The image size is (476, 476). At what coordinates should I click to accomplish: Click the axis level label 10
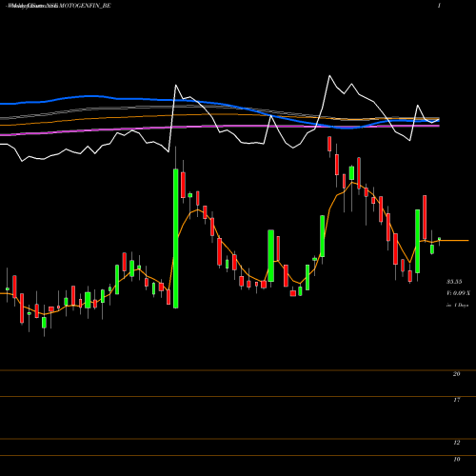(456, 459)
